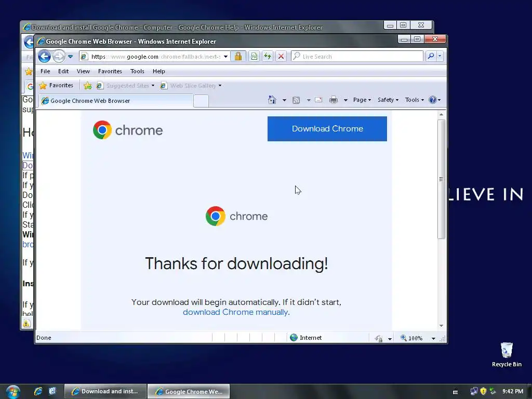Click the security shield tray icon
Viewport: 532px width, 399px height.
coord(483,391)
